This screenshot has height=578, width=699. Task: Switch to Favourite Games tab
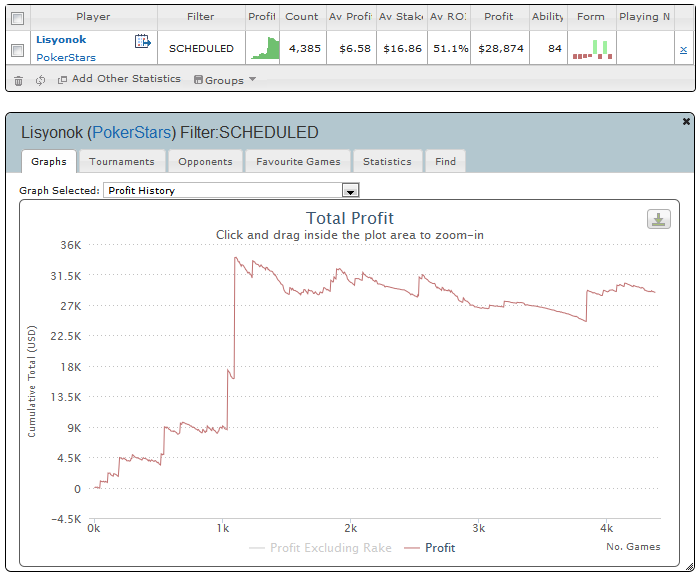[x=298, y=161]
